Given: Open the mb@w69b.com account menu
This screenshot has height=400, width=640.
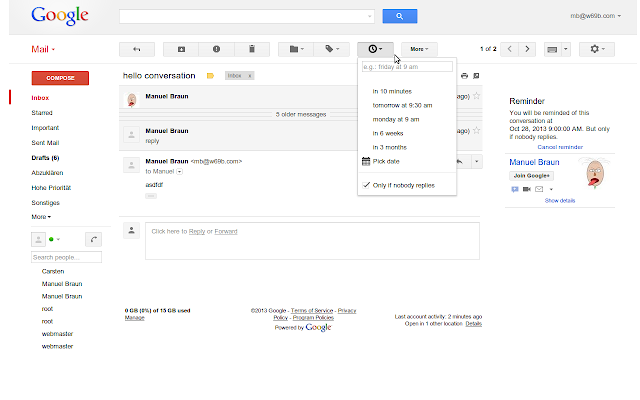Looking at the screenshot, I should [x=596, y=16].
